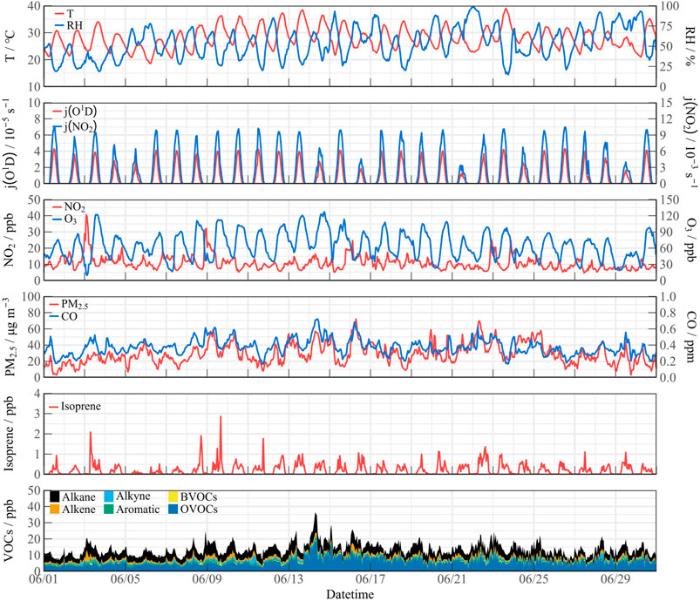The width and height of the screenshot is (700, 601).
Task: Click the 100 tick on RH axis
Action: coord(669,6)
